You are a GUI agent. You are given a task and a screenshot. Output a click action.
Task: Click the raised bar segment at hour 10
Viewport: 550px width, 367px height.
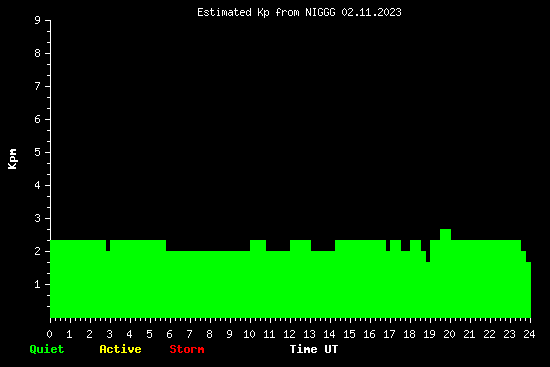coord(258,279)
